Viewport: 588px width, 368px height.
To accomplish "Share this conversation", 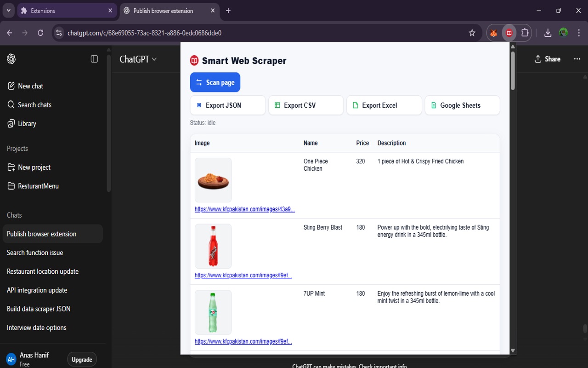I will [547, 59].
